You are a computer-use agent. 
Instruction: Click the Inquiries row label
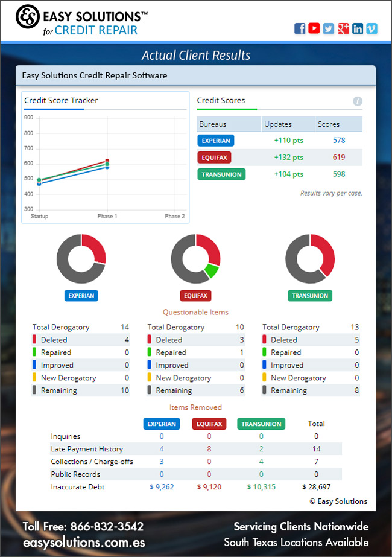tap(66, 436)
